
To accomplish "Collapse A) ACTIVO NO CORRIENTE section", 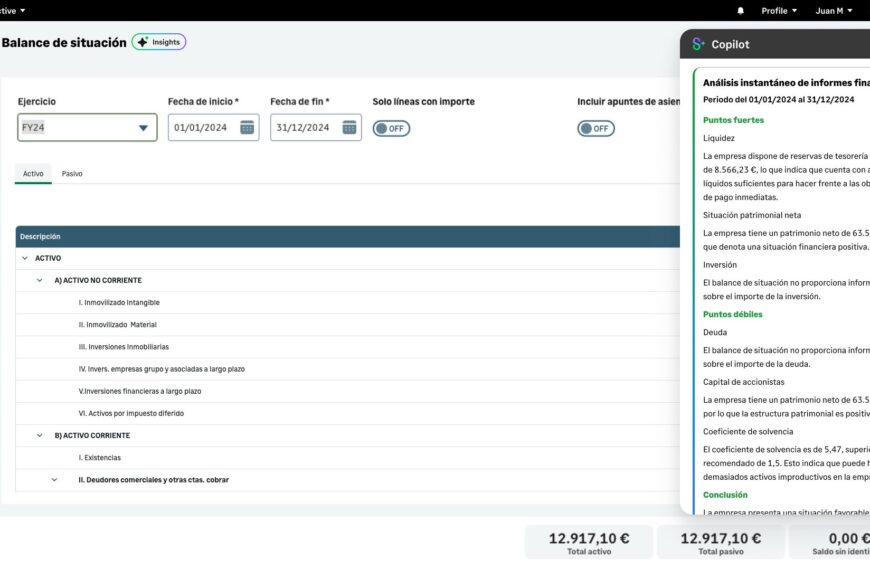I will (40, 280).
